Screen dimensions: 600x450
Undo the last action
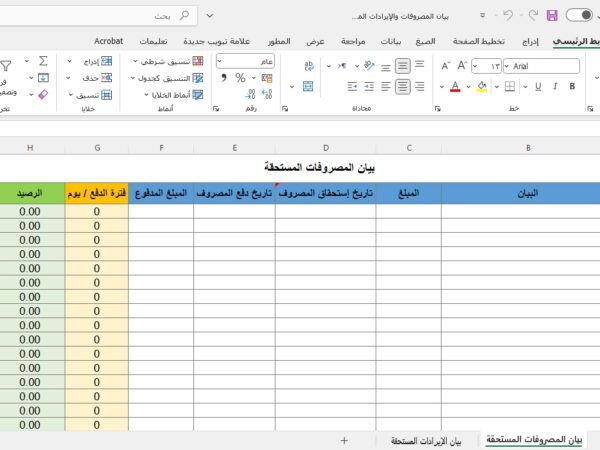click(x=508, y=15)
